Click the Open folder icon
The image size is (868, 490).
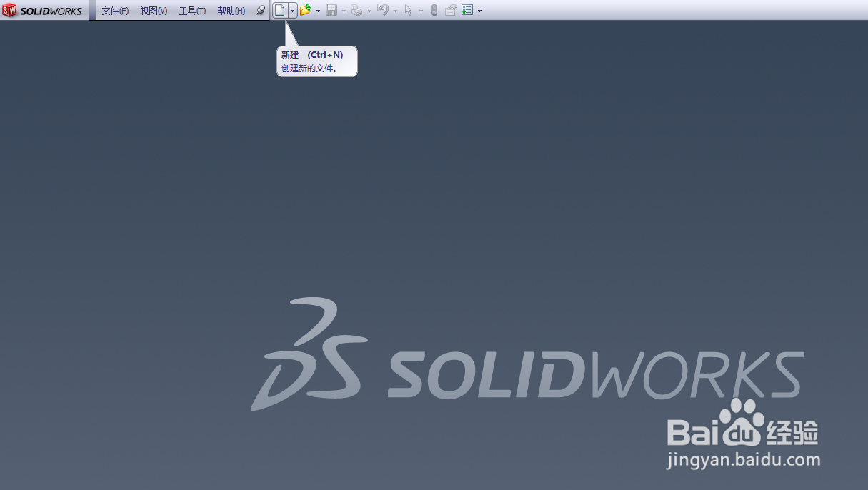pyautogui.click(x=306, y=11)
